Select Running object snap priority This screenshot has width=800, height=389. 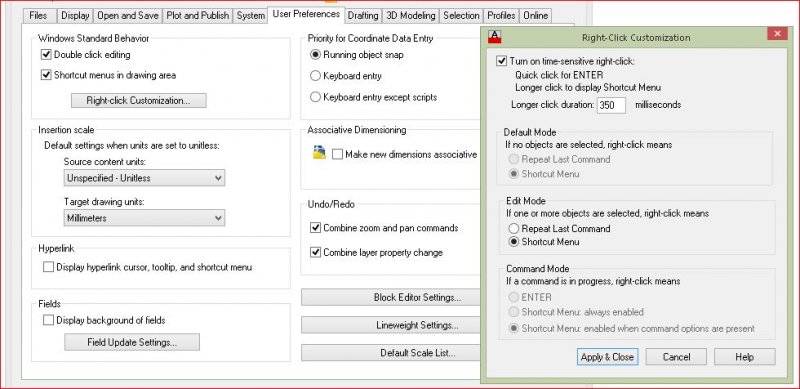pos(315,54)
